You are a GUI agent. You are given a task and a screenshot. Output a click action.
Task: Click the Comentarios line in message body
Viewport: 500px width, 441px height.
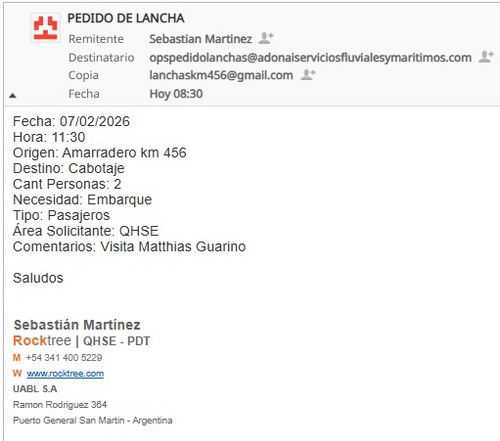coord(129,247)
